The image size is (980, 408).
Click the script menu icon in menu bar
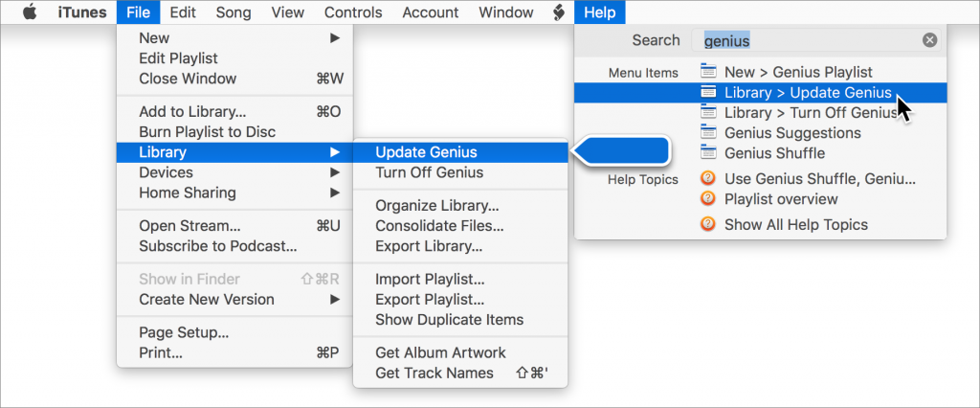[x=559, y=12]
